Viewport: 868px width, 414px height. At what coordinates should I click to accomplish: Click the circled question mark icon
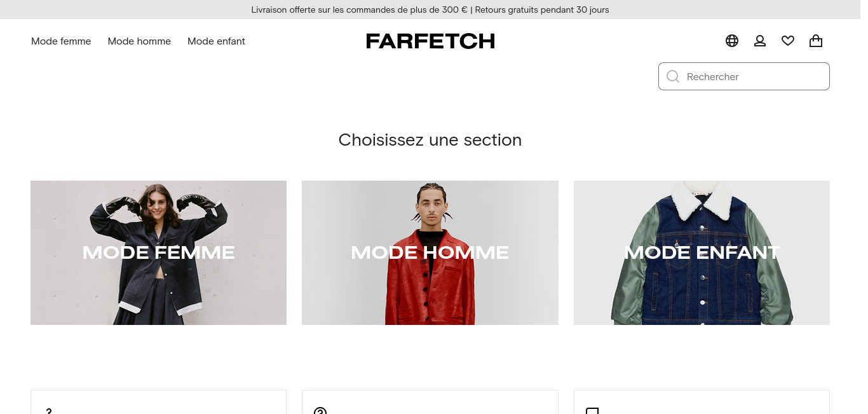point(320,411)
